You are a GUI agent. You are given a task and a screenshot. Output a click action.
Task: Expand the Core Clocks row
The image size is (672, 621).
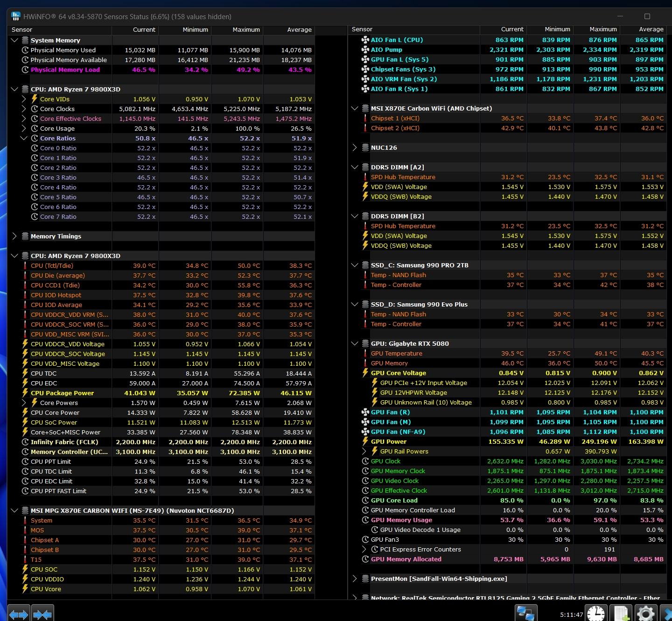click(24, 109)
